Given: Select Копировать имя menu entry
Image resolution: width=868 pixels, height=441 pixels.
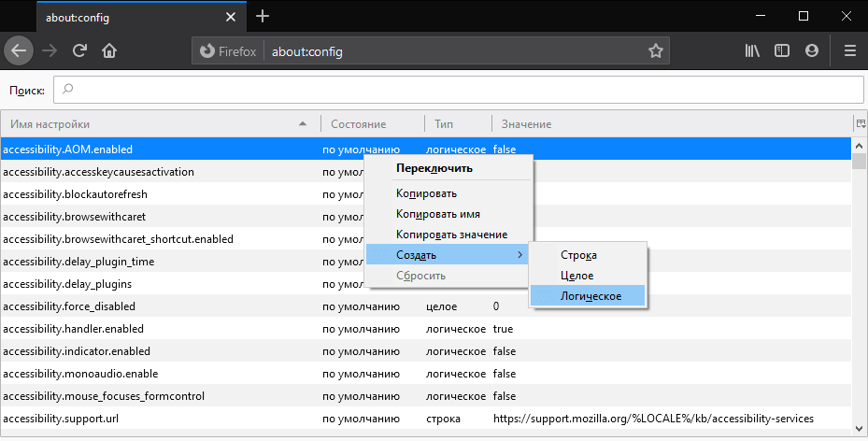Looking at the screenshot, I should 448,214.
